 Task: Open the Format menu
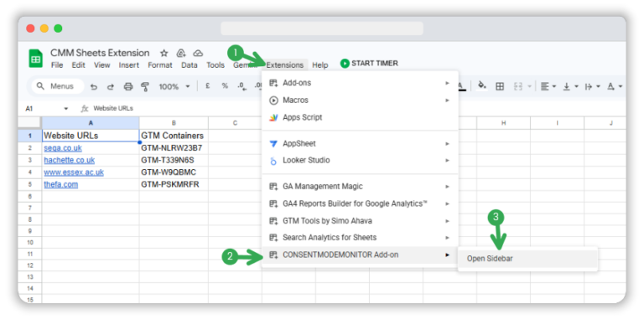tap(160, 64)
